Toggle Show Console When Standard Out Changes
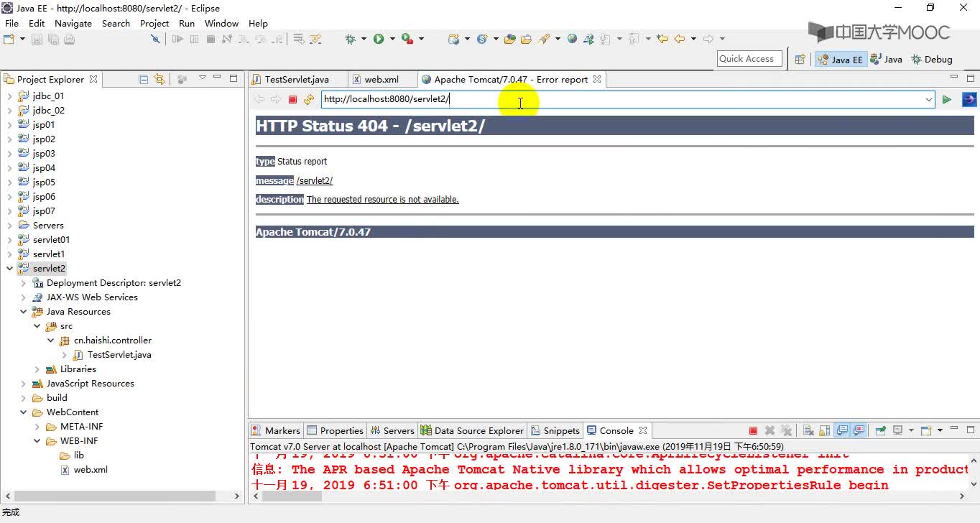 point(843,430)
